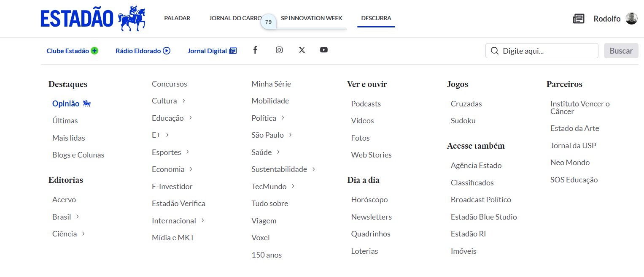Viewport: 644px width, 277px height.
Task: Select the Descubra tab
Action: pyautogui.click(x=376, y=18)
